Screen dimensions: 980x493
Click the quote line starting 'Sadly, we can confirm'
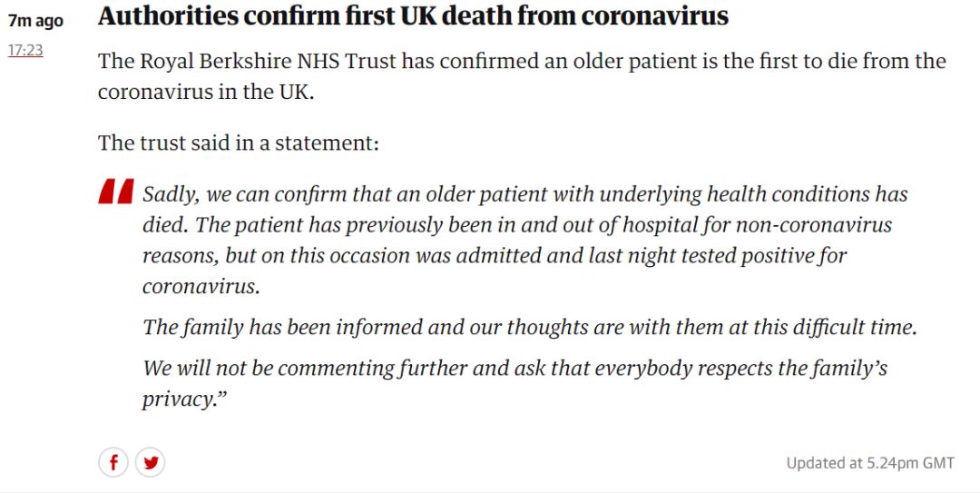pyautogui.click(x=525, y=194)
